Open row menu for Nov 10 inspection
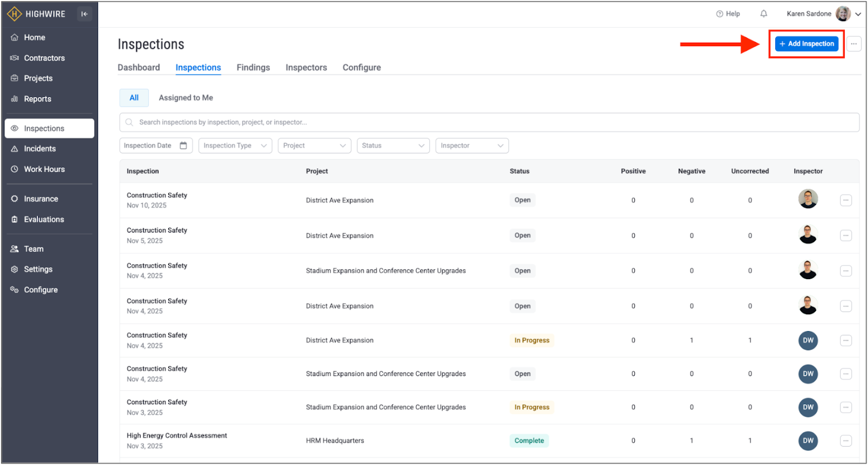Image resolution: width=868 pixels, height=465 pixels. pos(845,201)
